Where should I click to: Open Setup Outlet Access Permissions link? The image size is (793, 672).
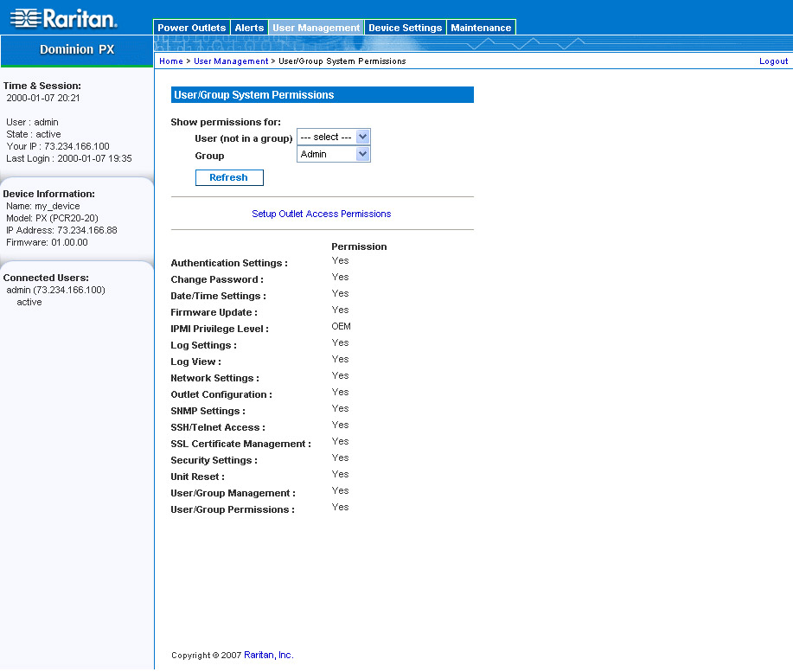click(321, 214)
